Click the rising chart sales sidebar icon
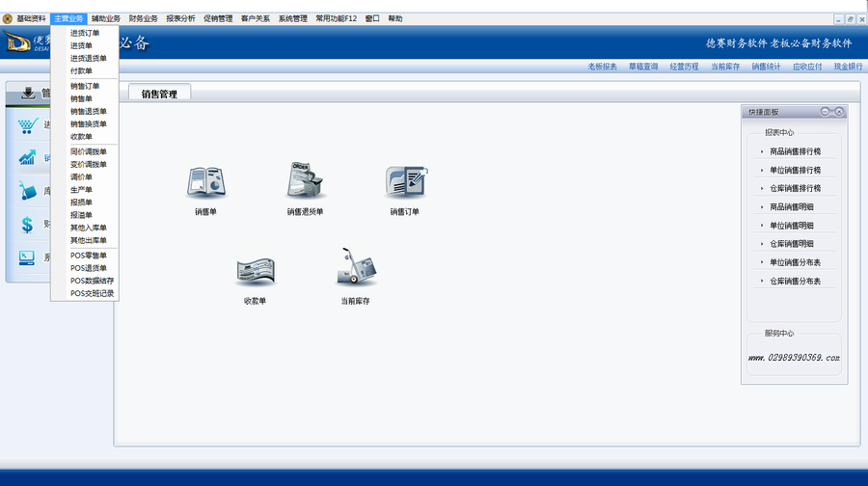Screen dimensions: 868x486 coord(27,158)
